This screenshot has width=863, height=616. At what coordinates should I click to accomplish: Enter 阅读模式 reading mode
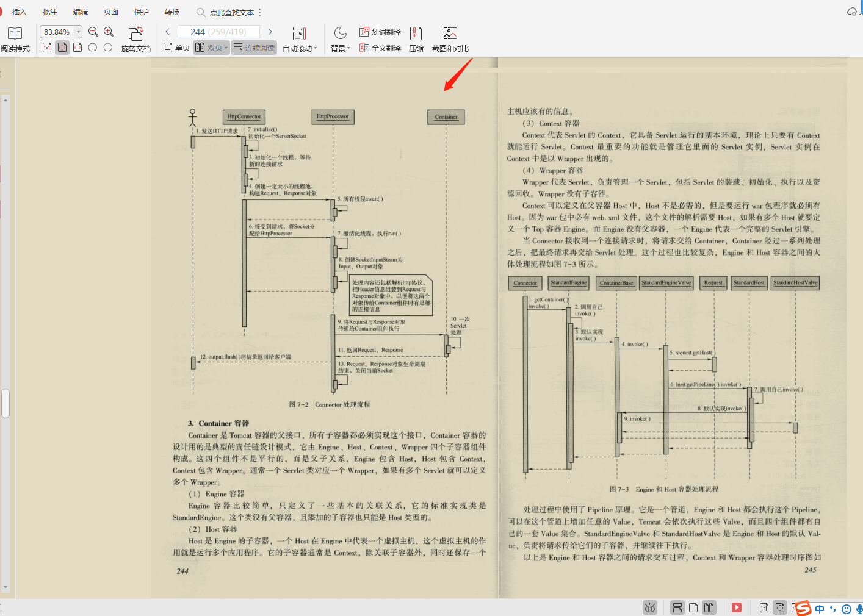15,38
